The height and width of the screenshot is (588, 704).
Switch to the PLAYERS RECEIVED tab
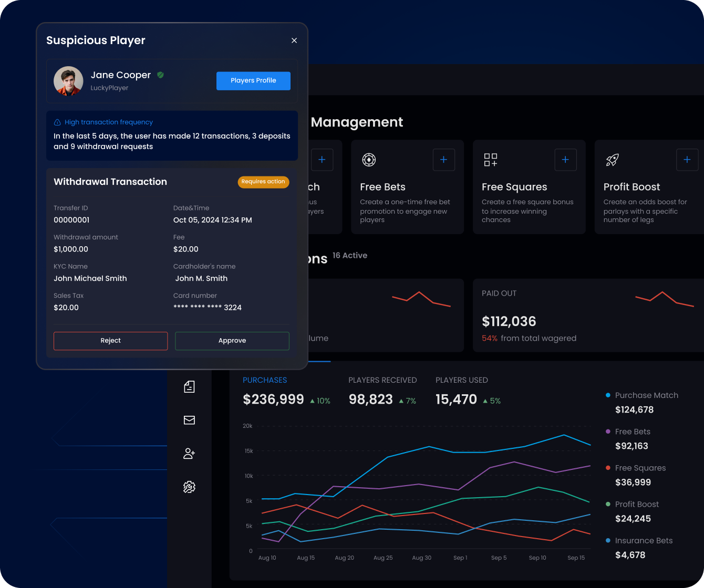coord(382,380)
